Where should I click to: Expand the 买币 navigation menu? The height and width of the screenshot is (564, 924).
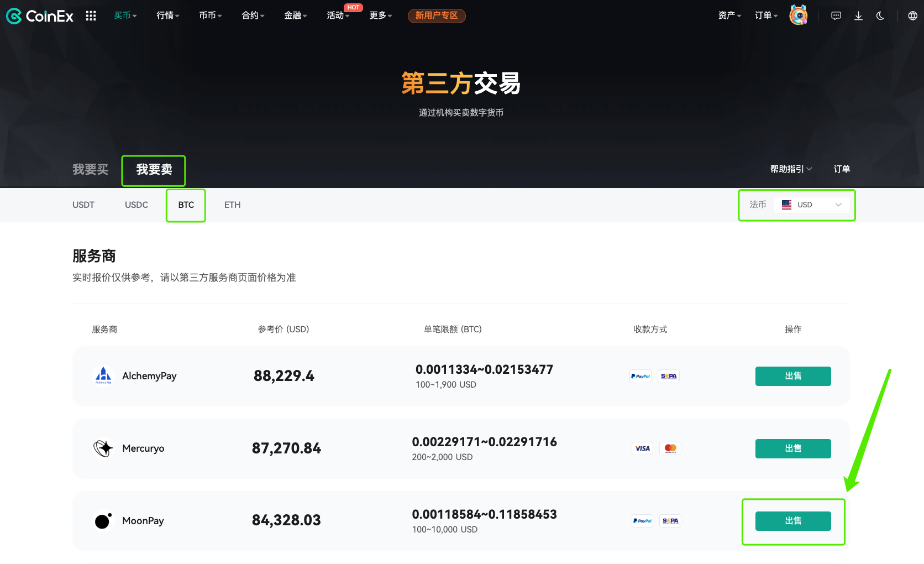pos(125,15)
